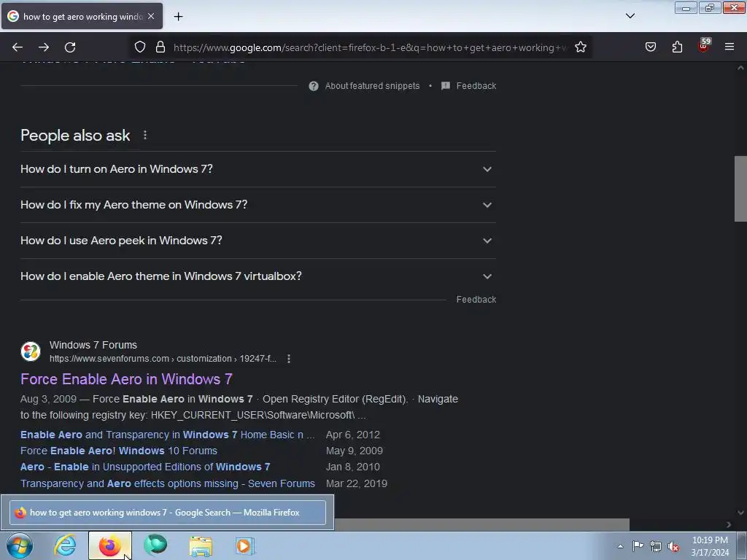This screenshot has width=747, height=560.
Task: Click the scroll-up arrow of vertical scrollbar
Action: pos(740,68)
